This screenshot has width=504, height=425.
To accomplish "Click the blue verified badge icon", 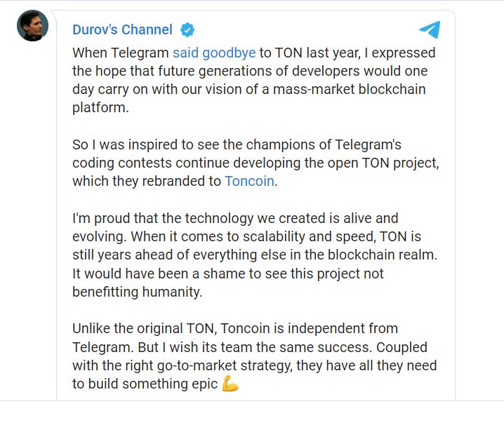I will tap(187, 30).
